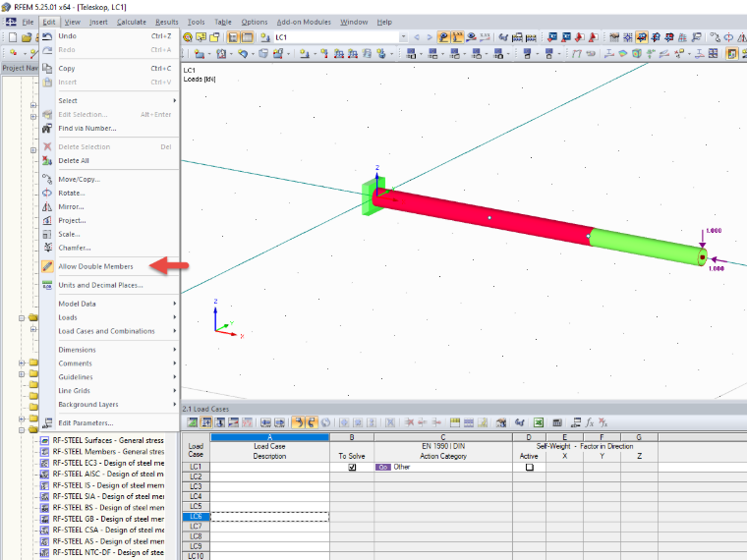Choose Delete All menu entry

pos(74,161)
